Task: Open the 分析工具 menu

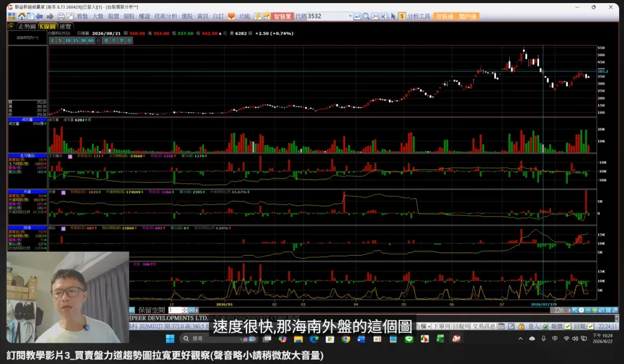Action: [x=419, y=16]
